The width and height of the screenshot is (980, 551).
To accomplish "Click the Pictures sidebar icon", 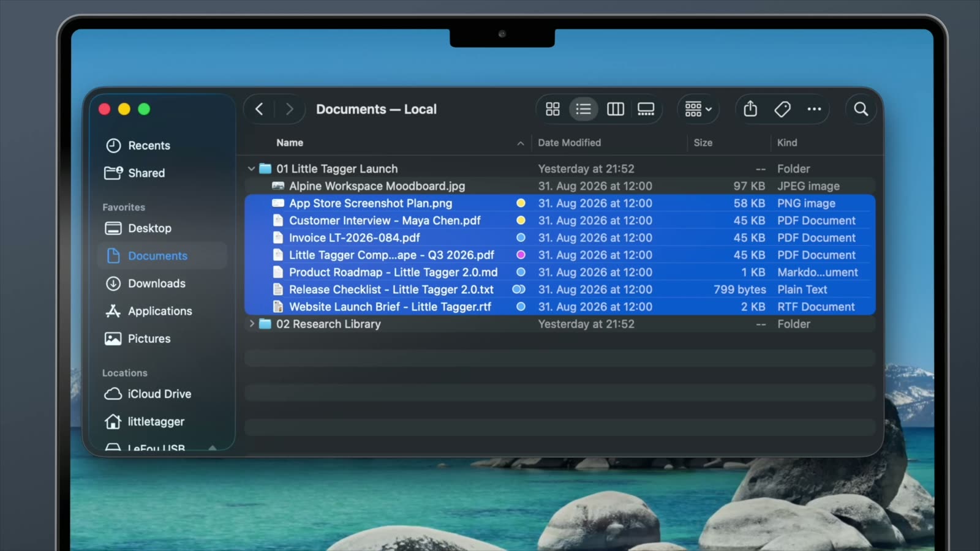I will [x=113, y=339].
